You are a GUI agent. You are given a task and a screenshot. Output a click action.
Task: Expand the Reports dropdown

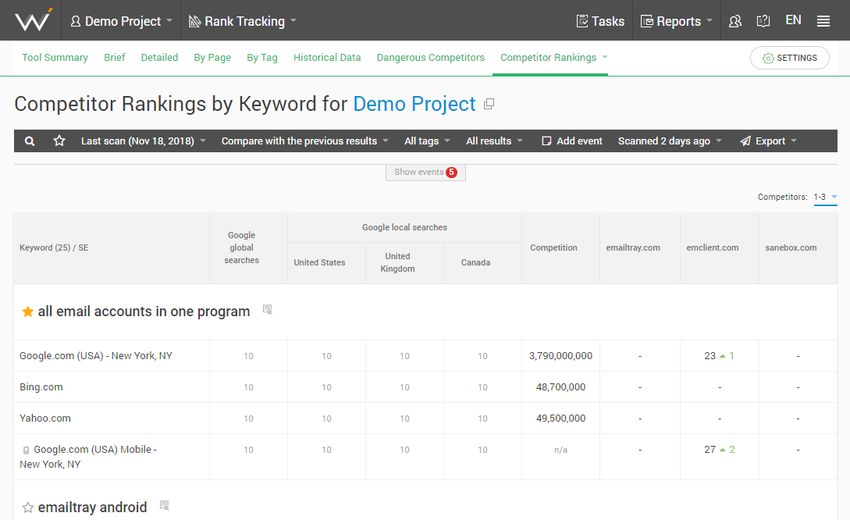(x=676, y=21)
